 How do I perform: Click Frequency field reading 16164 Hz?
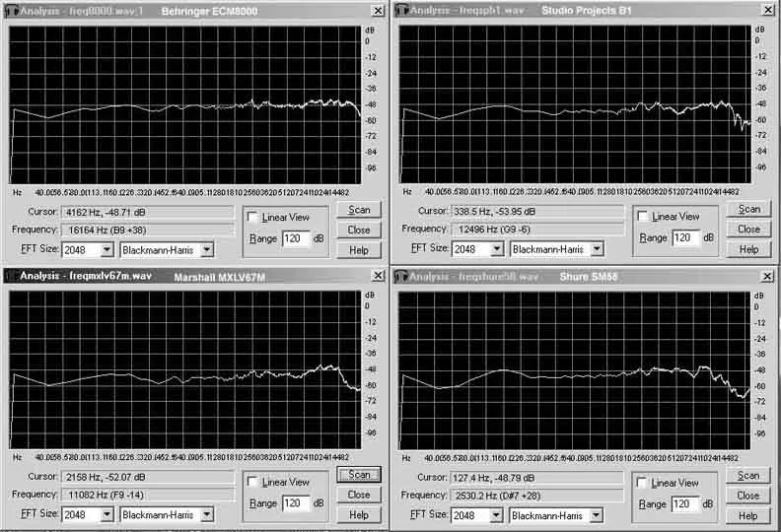click(x=148, y=230)
